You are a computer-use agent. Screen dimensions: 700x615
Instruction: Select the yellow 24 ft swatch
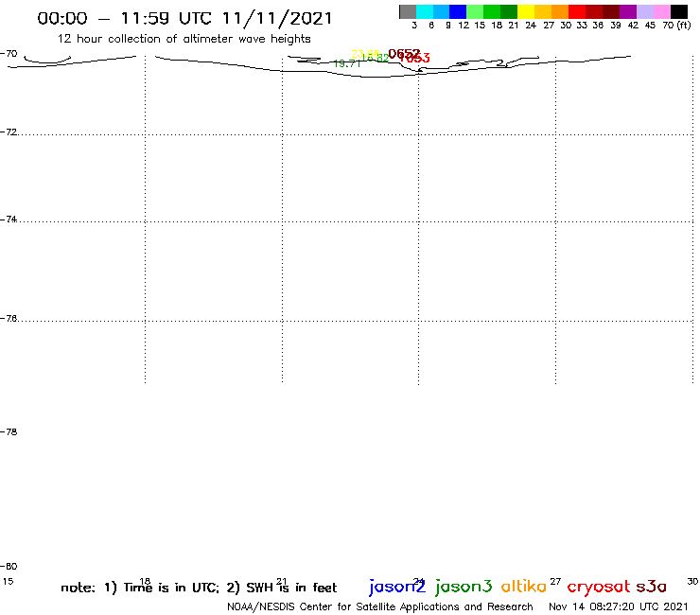click(x=526, y=11)
